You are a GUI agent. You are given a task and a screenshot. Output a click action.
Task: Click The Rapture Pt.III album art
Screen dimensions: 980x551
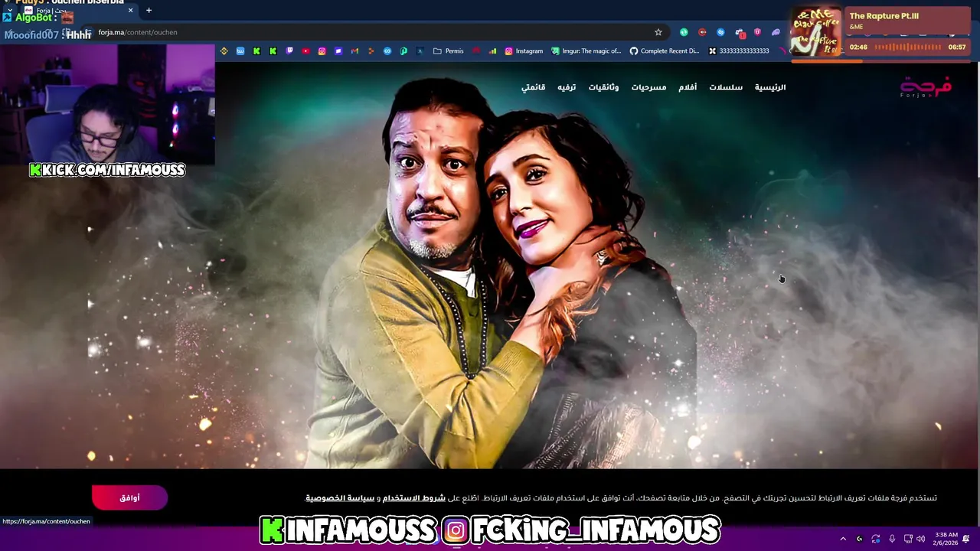pyautogui.click(x=815, y=33)
